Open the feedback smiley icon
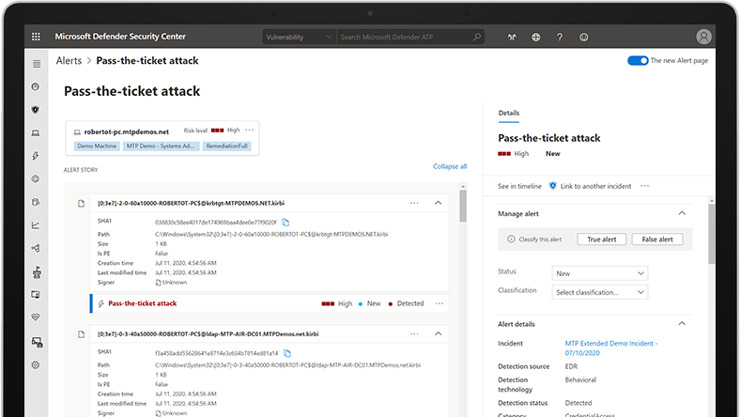The image size is (740, 417). point(584,37)
